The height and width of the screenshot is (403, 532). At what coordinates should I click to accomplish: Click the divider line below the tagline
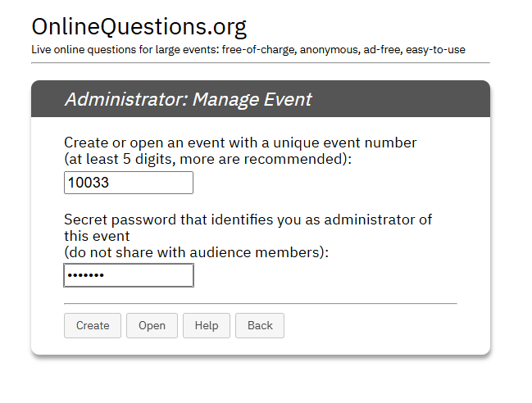(x=260, y=63)
